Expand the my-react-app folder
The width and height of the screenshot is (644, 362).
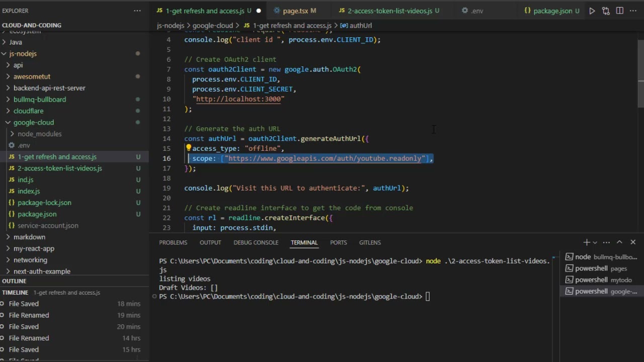(x=74, y=248)
